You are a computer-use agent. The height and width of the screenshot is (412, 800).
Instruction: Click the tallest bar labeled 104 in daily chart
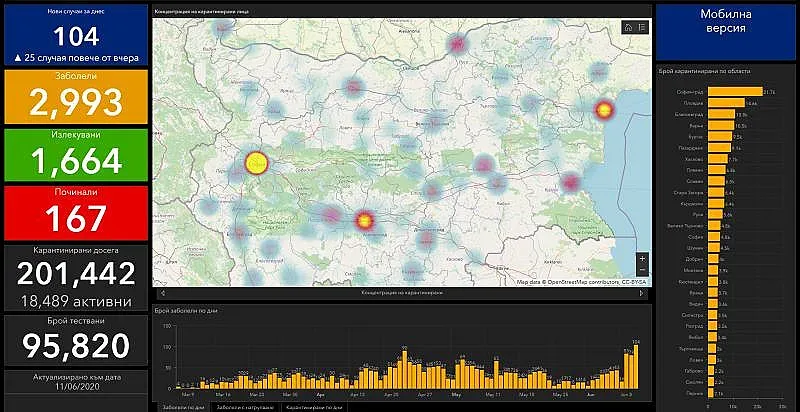click(x=636, y=367)
